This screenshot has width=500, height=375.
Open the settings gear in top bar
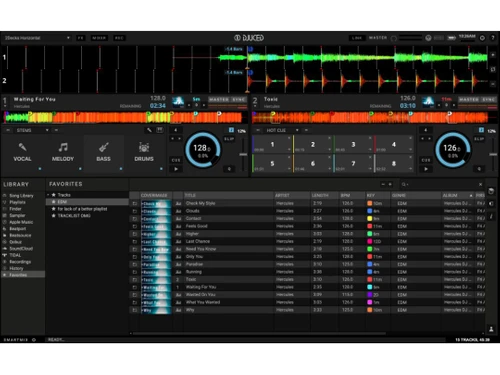482,38
